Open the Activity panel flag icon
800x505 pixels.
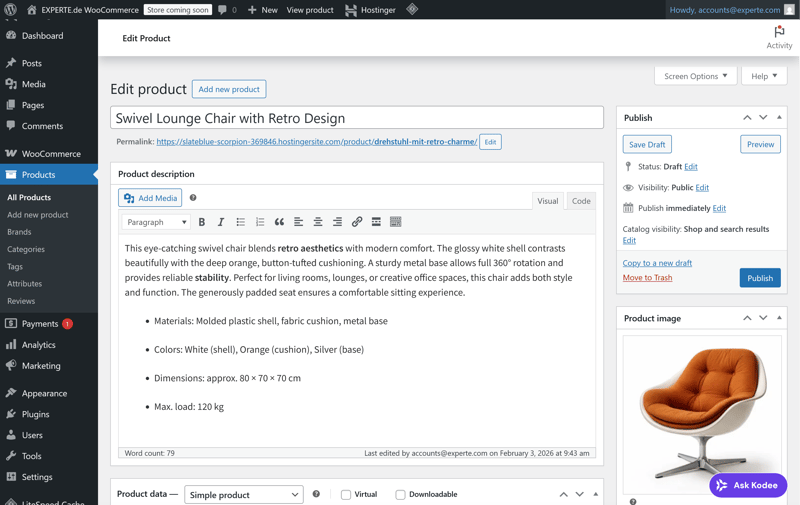pyautogui.click(x=779, y=32)
